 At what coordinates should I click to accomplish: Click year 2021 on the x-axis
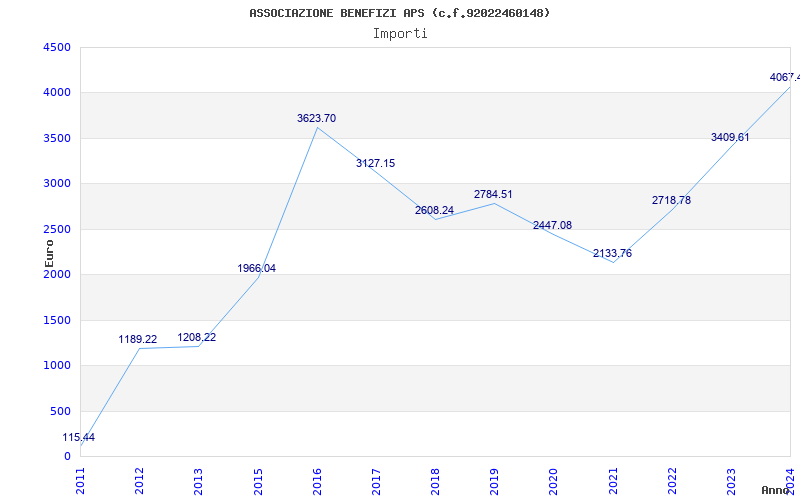pyautogui.click(x=613, y=479)
